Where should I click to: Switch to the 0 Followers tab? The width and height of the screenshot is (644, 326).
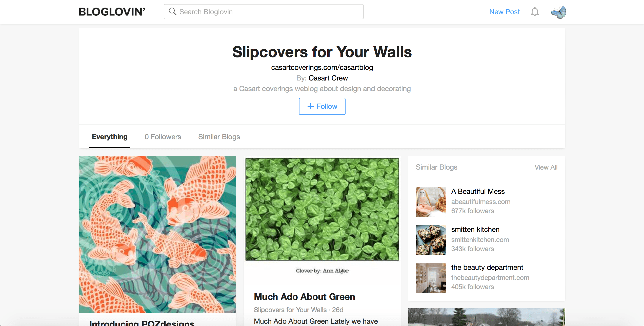[x=163, y=137]
